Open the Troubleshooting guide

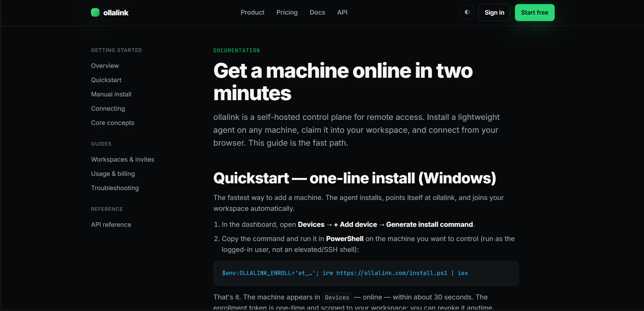115,188
